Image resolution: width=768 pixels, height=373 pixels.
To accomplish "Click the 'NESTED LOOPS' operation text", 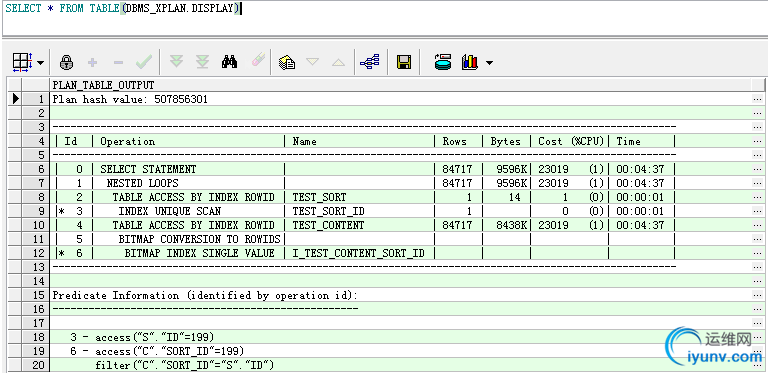I will [143, 183].
